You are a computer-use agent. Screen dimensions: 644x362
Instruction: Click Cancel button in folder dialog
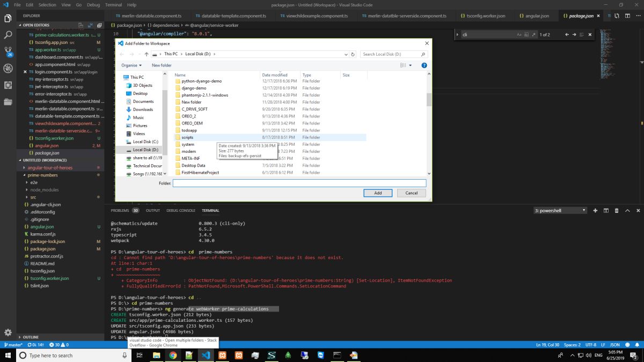tap(412, 193)
